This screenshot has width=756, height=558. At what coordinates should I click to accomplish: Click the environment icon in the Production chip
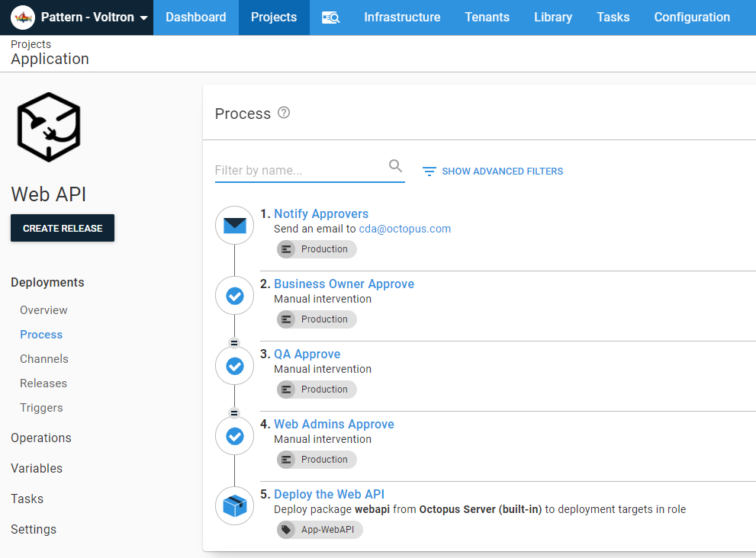(285, 249)
